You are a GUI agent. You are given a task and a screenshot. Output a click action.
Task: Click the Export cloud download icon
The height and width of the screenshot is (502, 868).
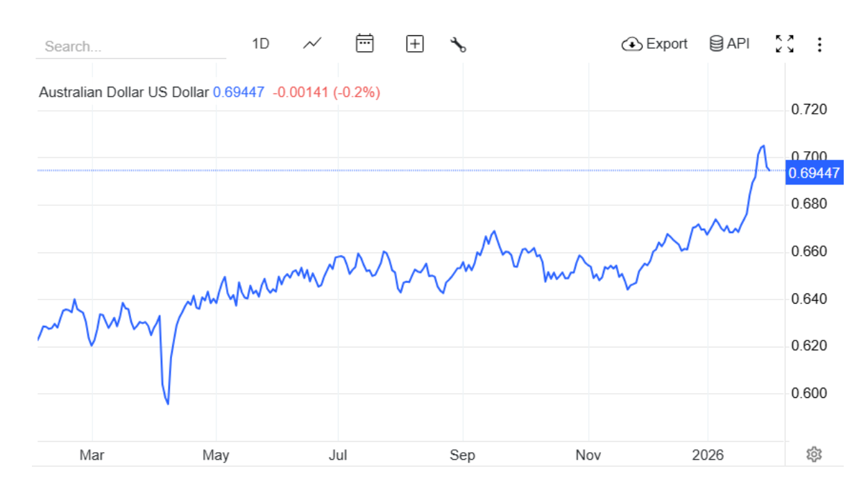tap(631, 44)
